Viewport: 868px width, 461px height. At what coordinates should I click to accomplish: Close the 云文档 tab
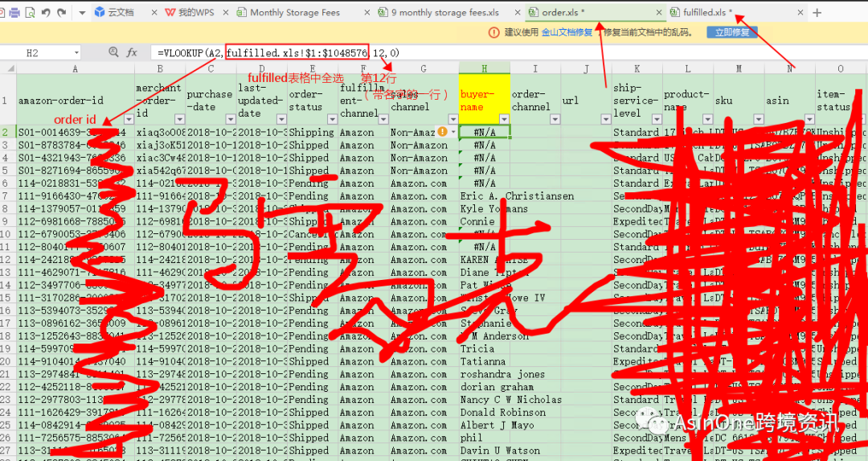click(154, 12)
